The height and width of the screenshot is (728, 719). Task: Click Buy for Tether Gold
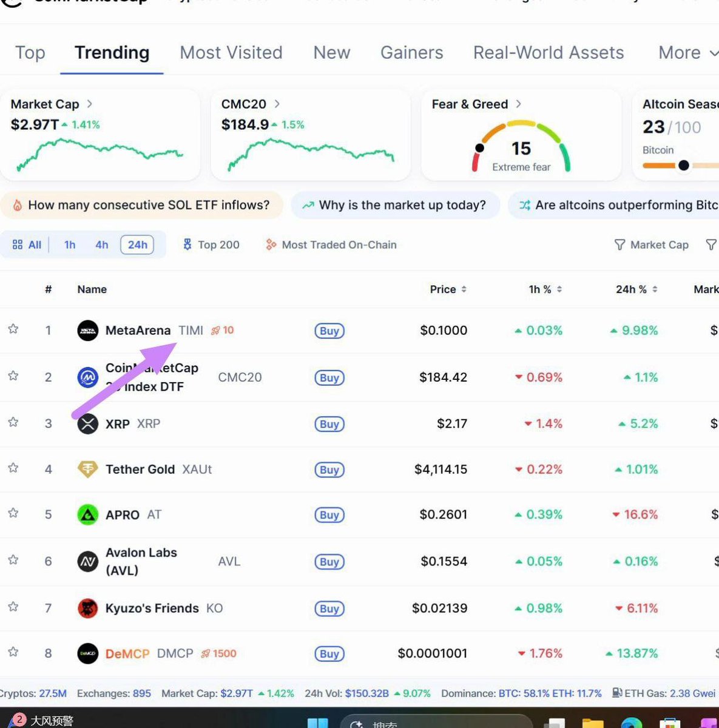tap(329, 470)
